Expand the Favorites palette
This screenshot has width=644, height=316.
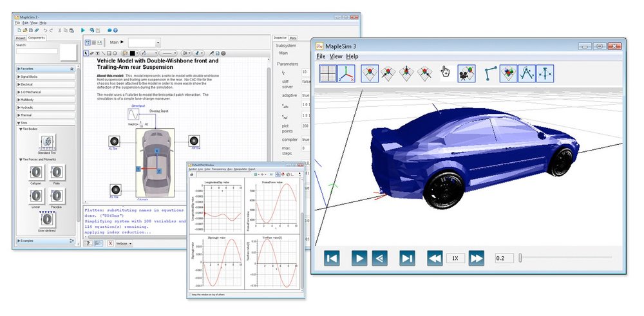45,69
